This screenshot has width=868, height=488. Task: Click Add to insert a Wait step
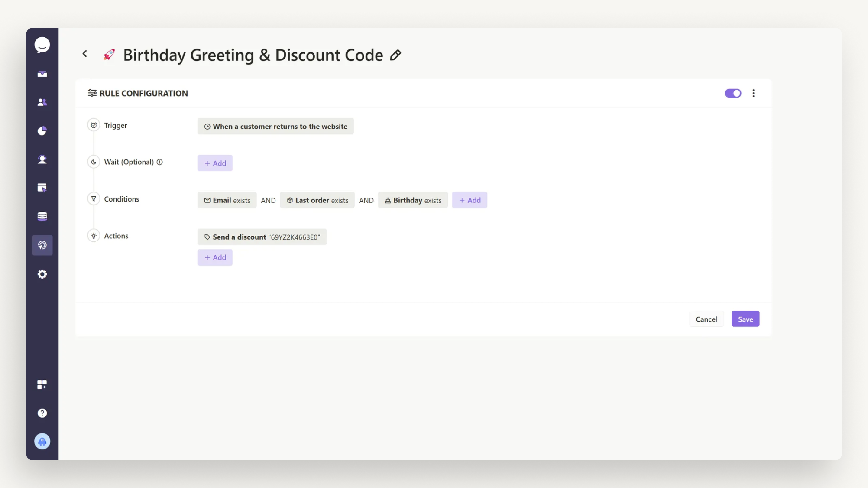215,163
